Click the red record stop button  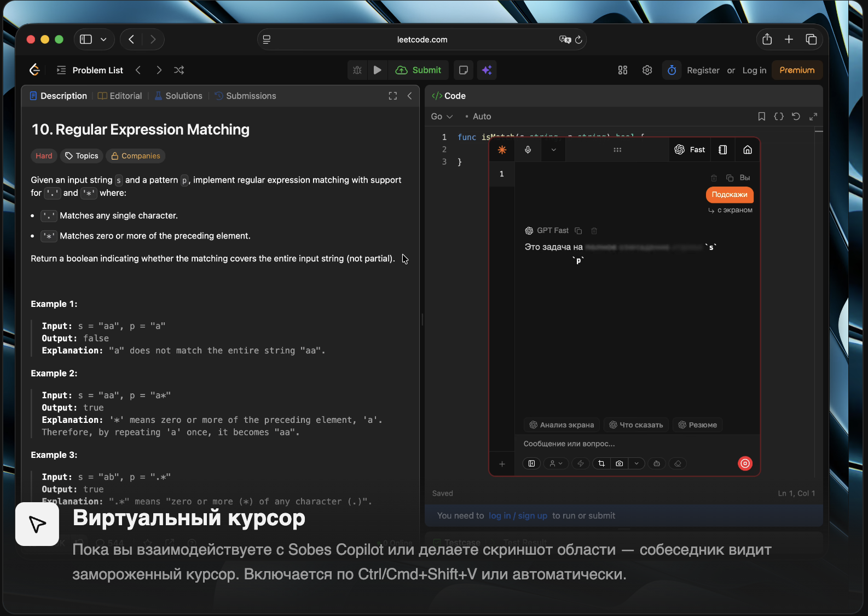[745, 463]
